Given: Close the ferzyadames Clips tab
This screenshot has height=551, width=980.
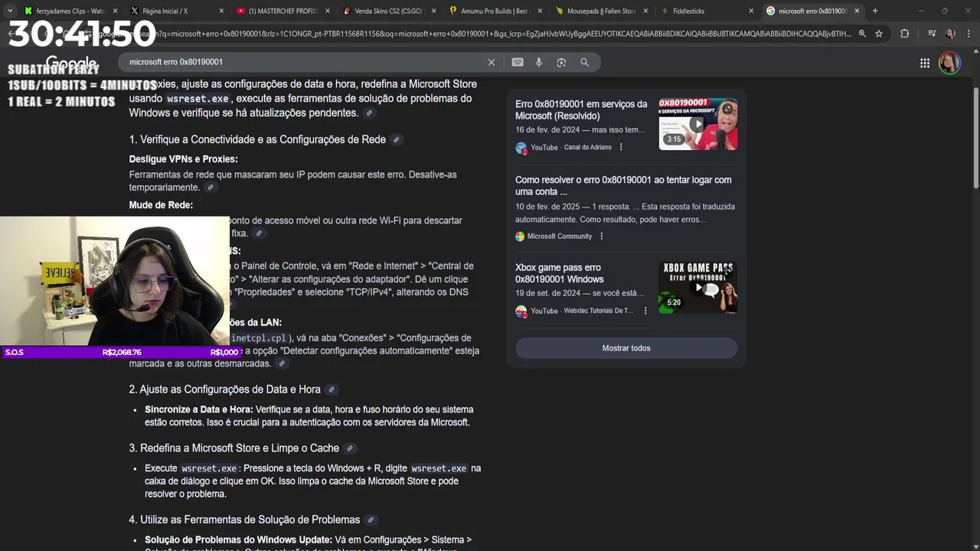Looking at the screenshot, I should point(115,11).
